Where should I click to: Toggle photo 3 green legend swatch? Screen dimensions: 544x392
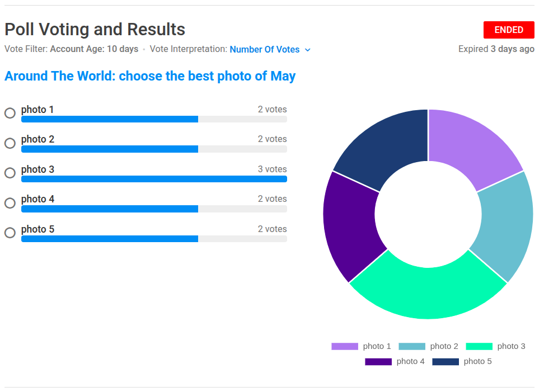[x=479, y=346]
